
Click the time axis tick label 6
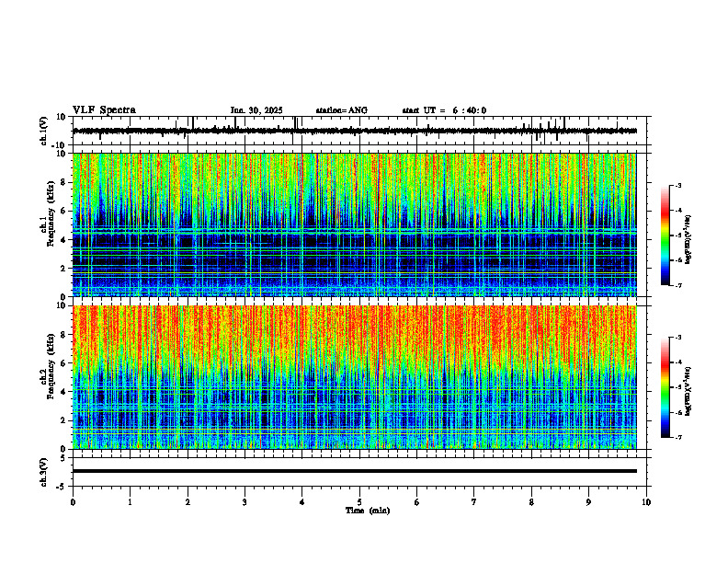tap(417, 502)
